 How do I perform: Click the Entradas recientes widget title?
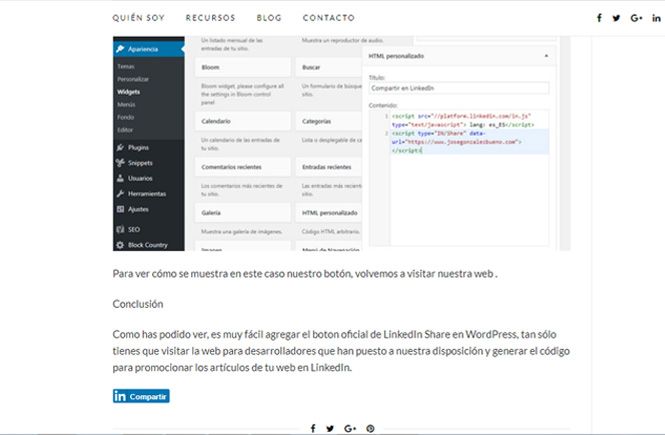tap(329, 167)
